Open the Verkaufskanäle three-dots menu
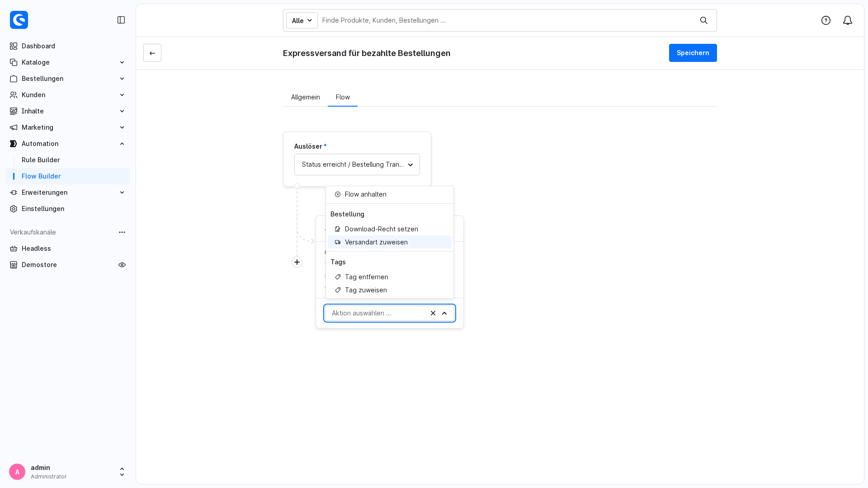The width and height of the screenshot is (868, 488). (x=122, y=232)
